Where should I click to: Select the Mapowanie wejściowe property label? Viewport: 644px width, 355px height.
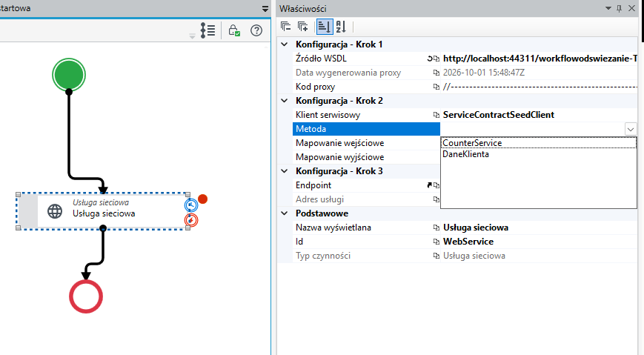tap(340, 143)
